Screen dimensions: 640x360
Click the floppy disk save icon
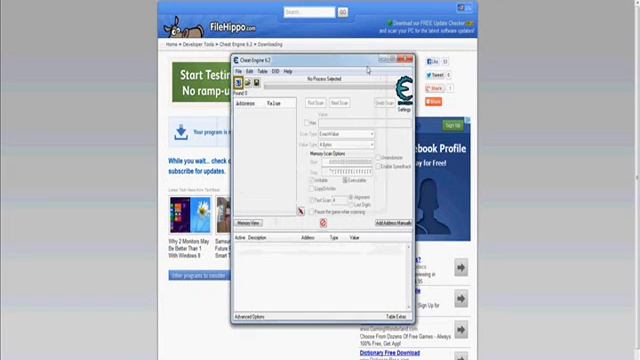click(256, 83)
